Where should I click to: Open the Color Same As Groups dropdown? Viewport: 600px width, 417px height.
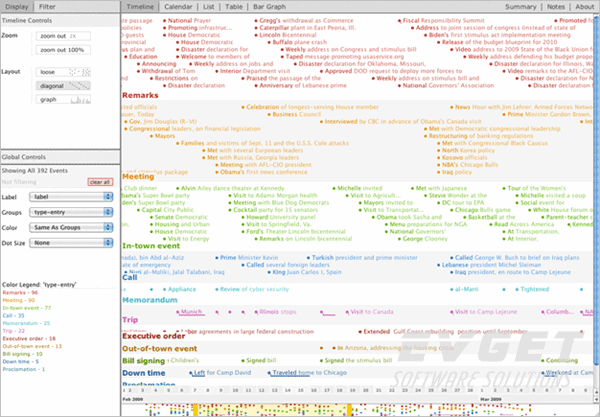click(71, 227)
